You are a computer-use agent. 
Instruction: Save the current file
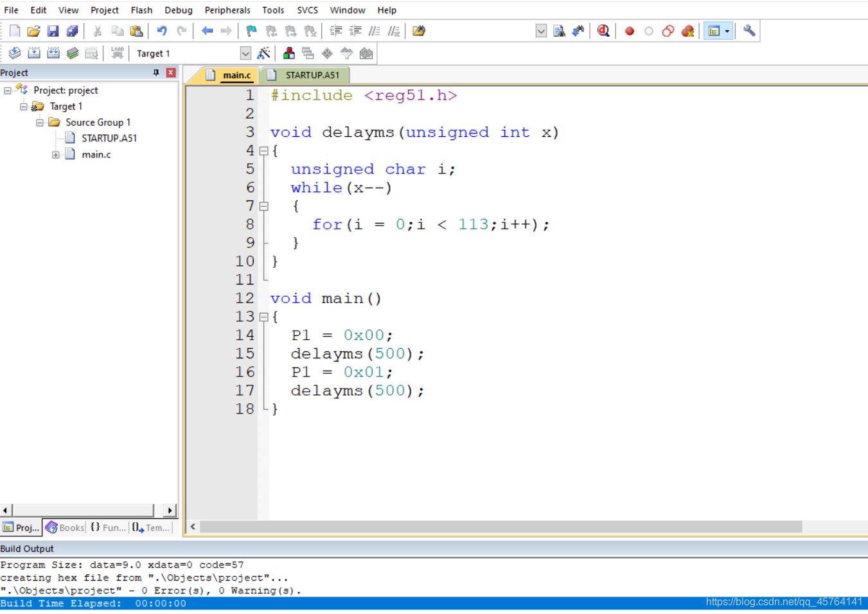click(x=53, y=31)
